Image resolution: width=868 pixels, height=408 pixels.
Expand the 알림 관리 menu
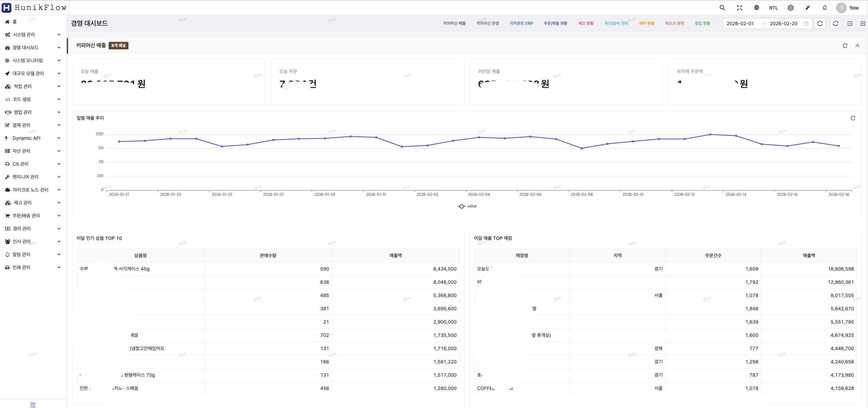[x=33, y=255]
